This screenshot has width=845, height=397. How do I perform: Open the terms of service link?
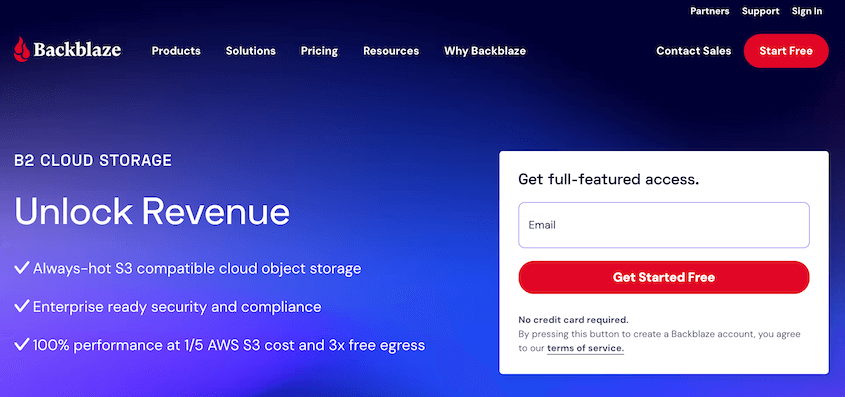585,348
